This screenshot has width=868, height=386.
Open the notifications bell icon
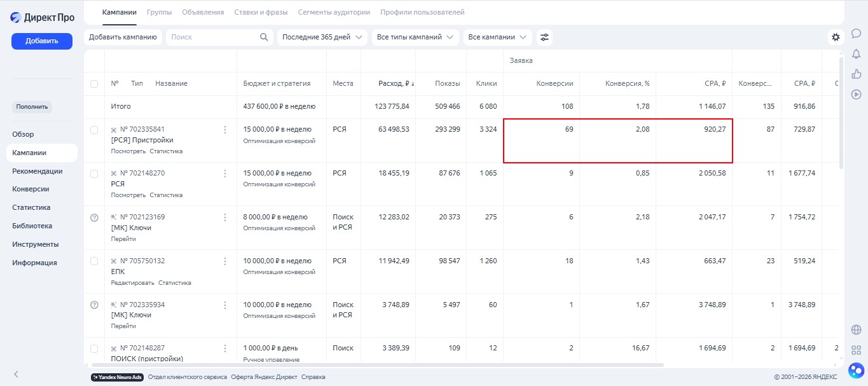(856, 53)
